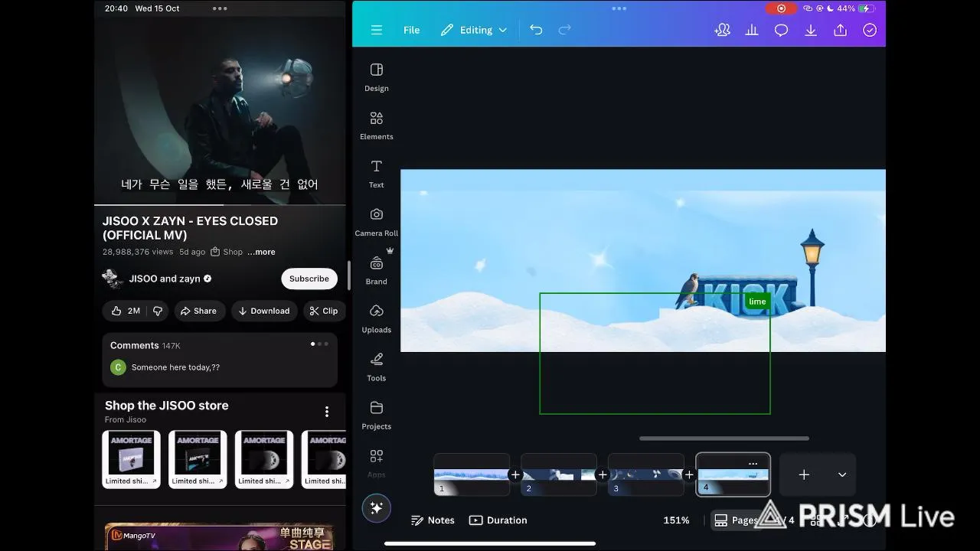Add transition between pages 2 and 3
980x551 pixels.
tap(603, 474)
